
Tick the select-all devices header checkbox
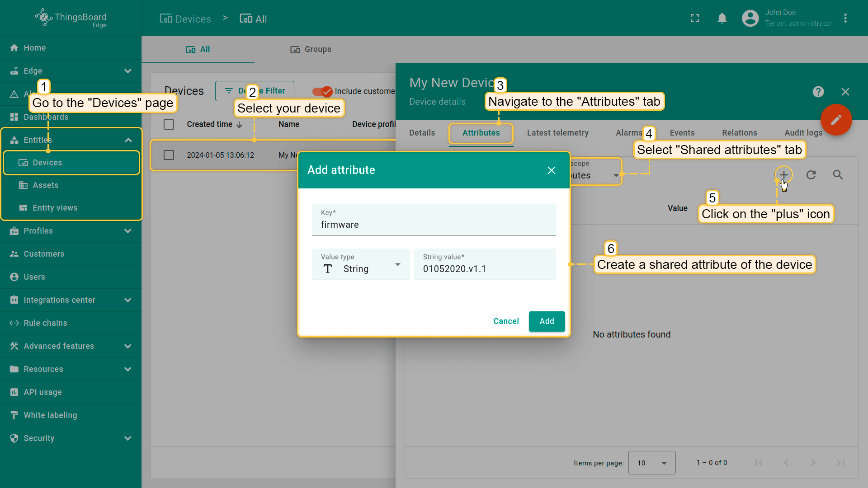coord(169,124)
